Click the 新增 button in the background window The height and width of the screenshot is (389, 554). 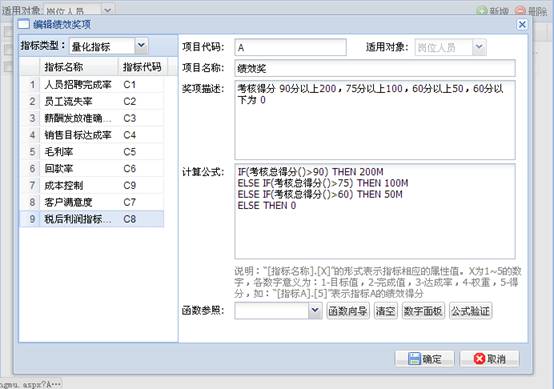click(493, 11)
